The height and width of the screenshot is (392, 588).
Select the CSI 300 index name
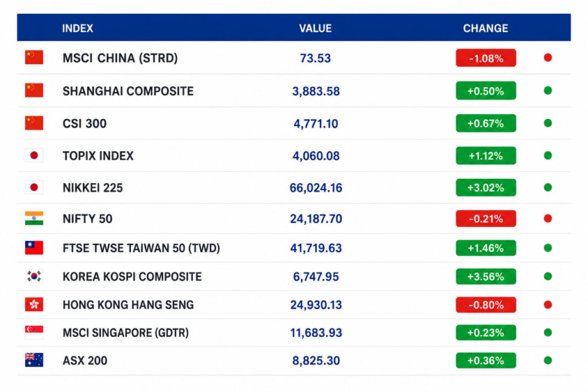coord(84,124)
